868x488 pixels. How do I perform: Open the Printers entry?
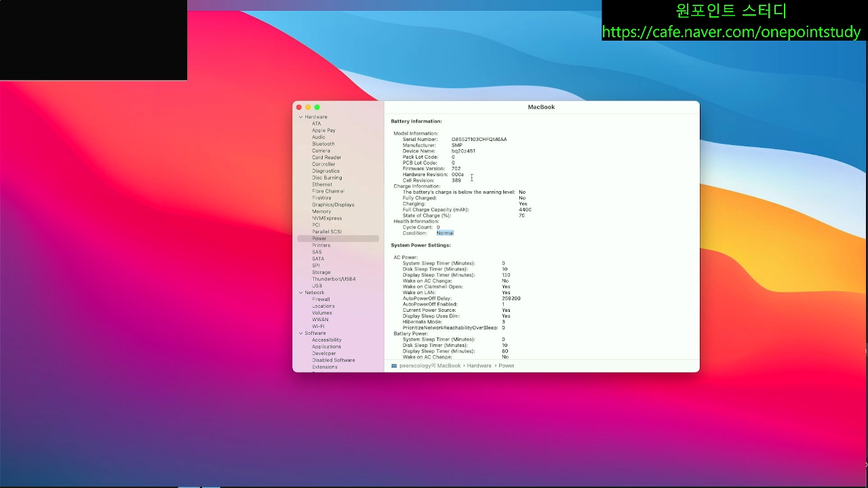pos(321,245)
